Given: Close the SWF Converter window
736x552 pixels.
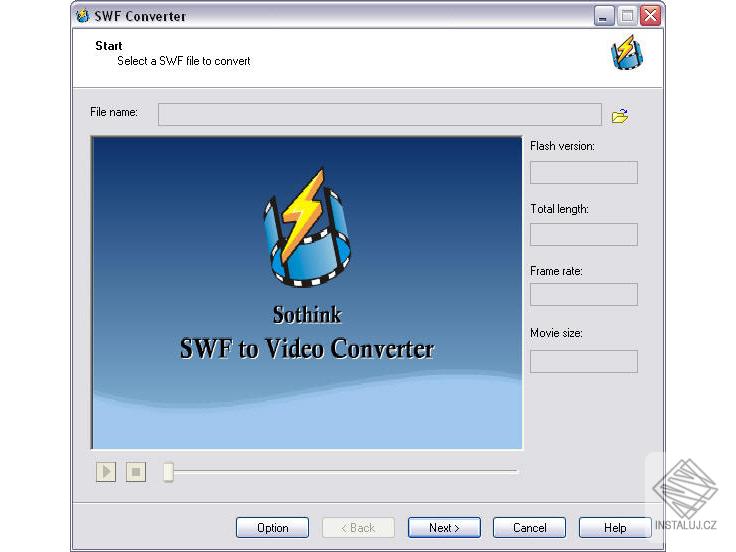Looking at the screenshot, I should click(x=651, y=16).
